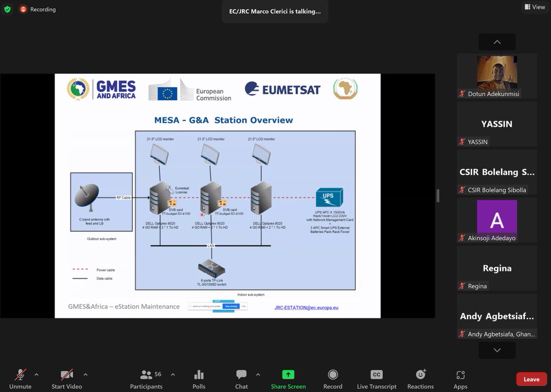The image size is (551, 392).
Task: Click the 'RF Cable' label in diagram
Action: tap(123, 197)
